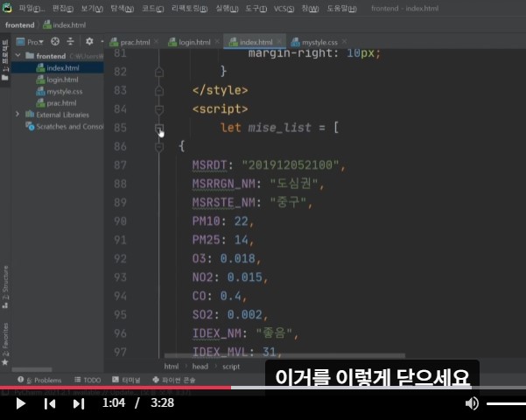The height and width of the screenshot is (420, 526).
Task: Open the 도움말 menu
Action: (x=342, y=9)
